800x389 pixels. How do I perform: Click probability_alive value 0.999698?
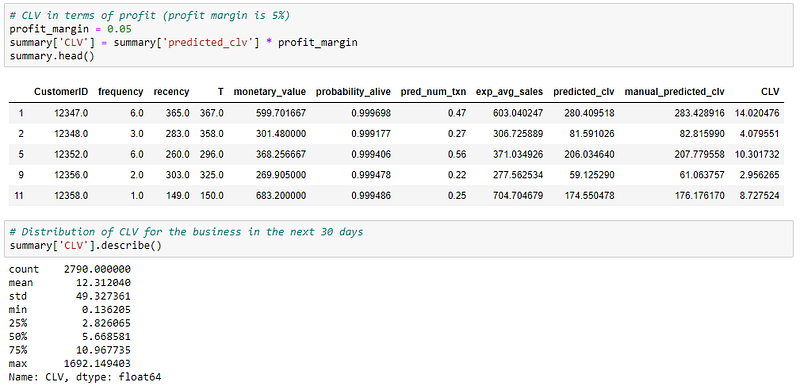click(x=371, y=113)
